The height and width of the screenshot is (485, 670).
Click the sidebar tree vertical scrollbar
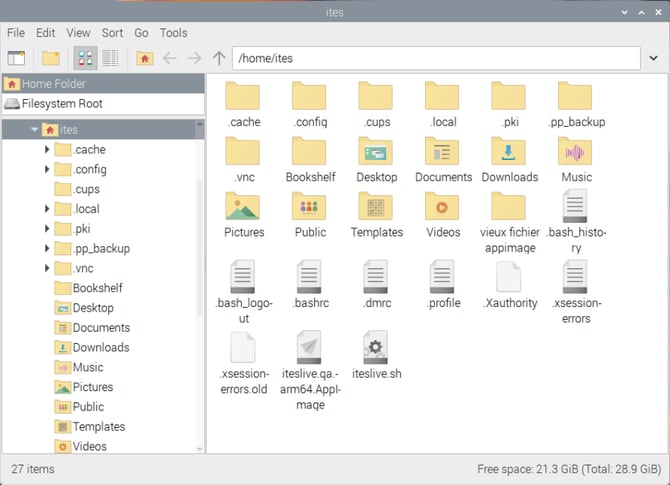tap(200, 300)
